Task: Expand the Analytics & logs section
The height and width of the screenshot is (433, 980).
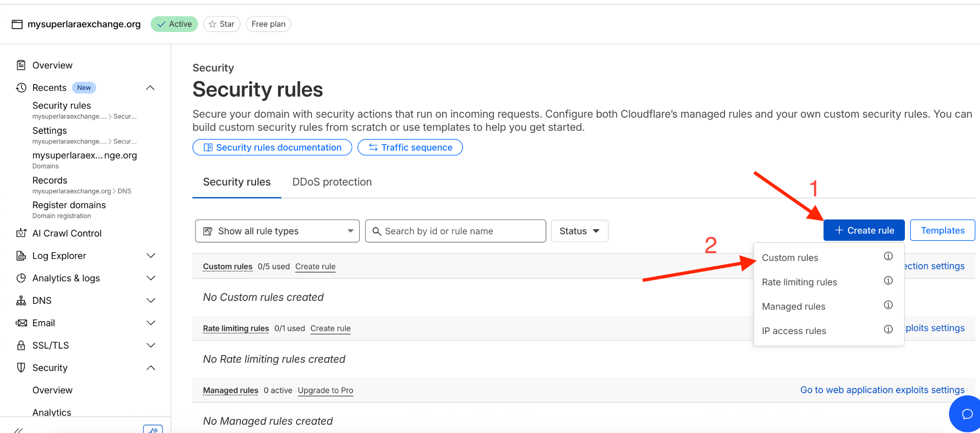Action: (x=150, y=278)
